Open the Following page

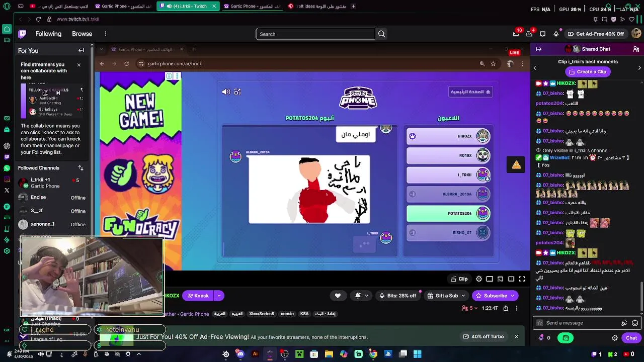(x=48, y=34)
